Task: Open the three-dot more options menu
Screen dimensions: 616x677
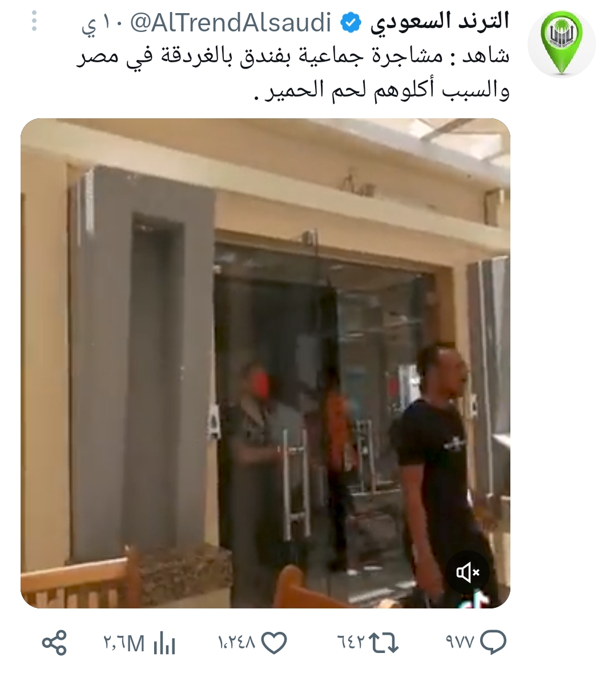Action: (34, 21)
